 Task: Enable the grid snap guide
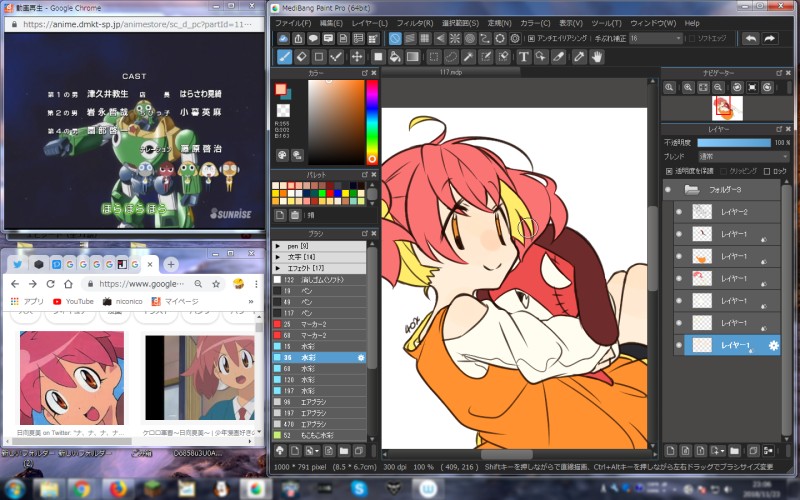coord(424,38)
